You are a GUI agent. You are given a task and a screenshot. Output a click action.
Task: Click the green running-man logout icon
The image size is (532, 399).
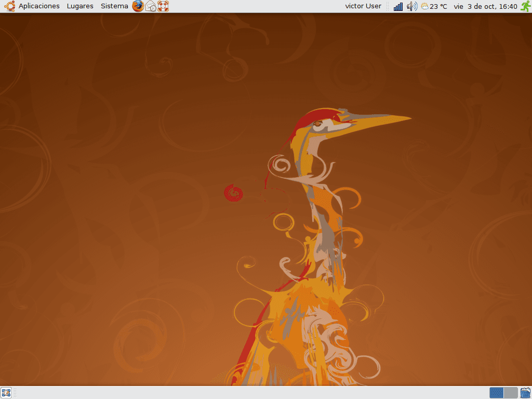pyautogui.click(x=526, y=6)
